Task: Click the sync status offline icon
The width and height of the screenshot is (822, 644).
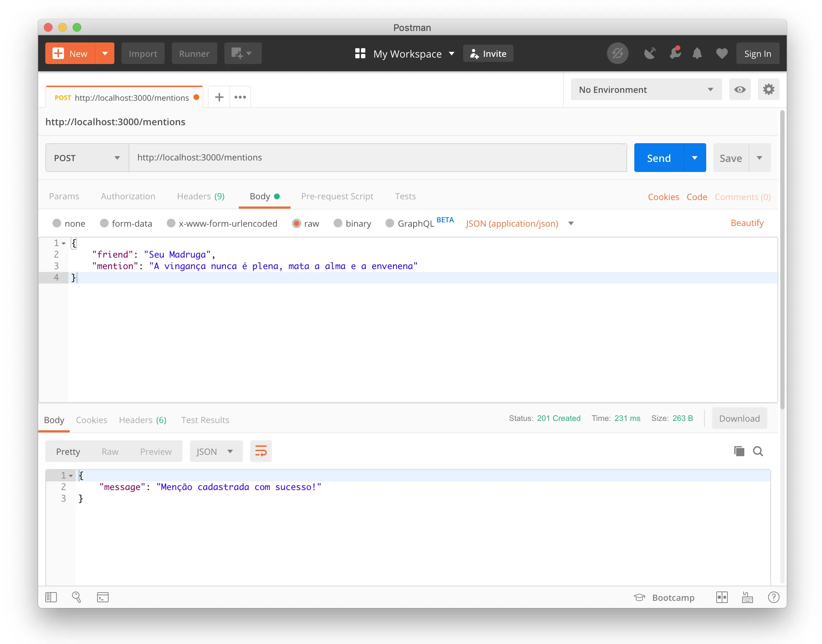Action: coord(617,54)
